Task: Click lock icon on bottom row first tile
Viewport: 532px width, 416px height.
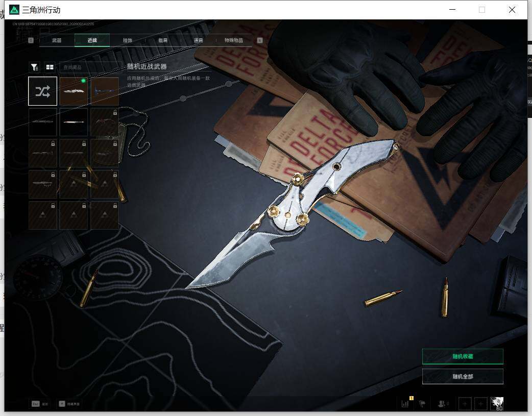Action: point(53,206)
